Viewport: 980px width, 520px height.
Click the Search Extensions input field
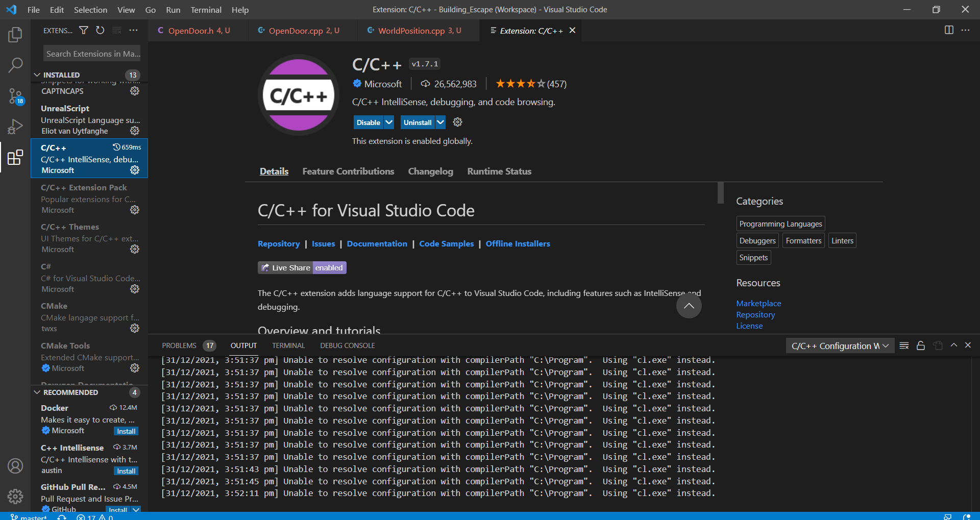click(x=92, y=53)
